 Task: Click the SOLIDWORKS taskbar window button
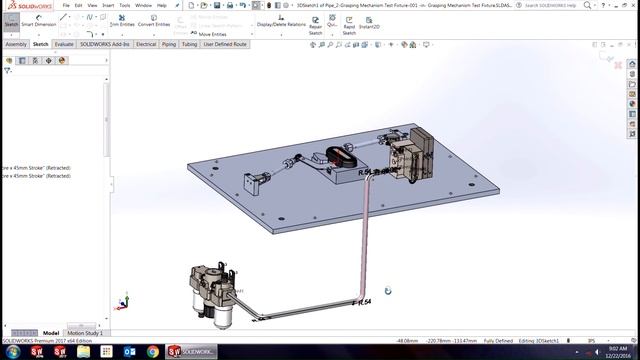point(191,351)
